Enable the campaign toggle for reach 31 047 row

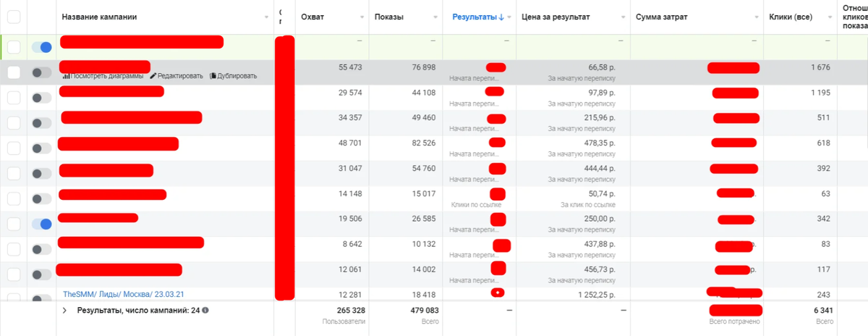point(42,174)
